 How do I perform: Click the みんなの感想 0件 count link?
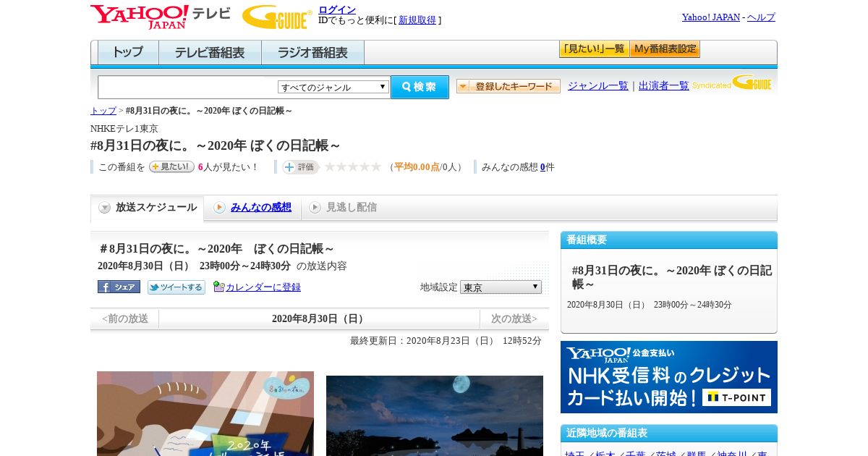(542, 167)
